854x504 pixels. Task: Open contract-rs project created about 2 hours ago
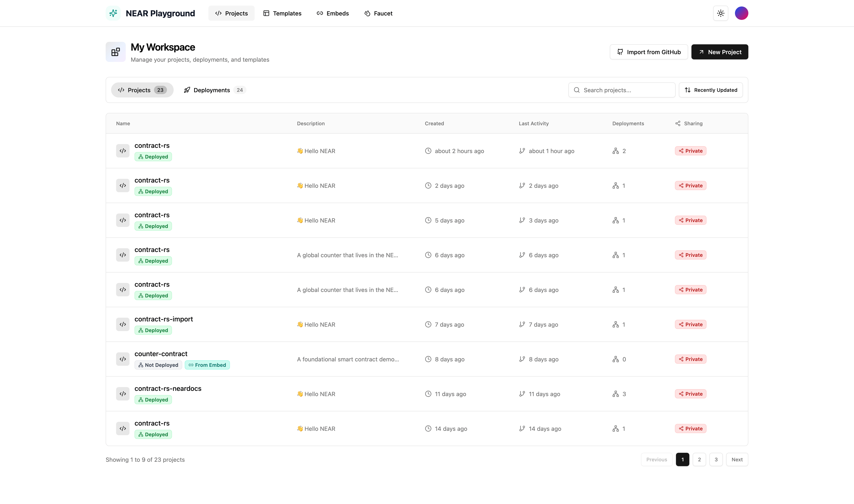point(152,145)
